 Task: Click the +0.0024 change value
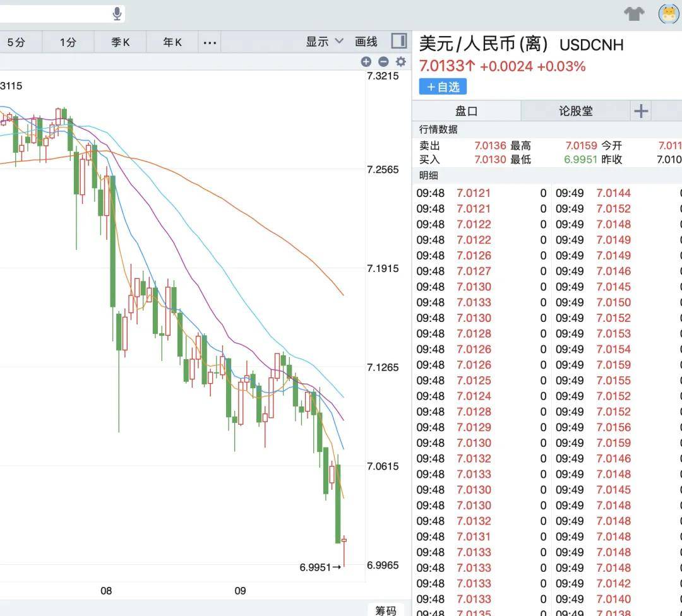tap(506, 66)
